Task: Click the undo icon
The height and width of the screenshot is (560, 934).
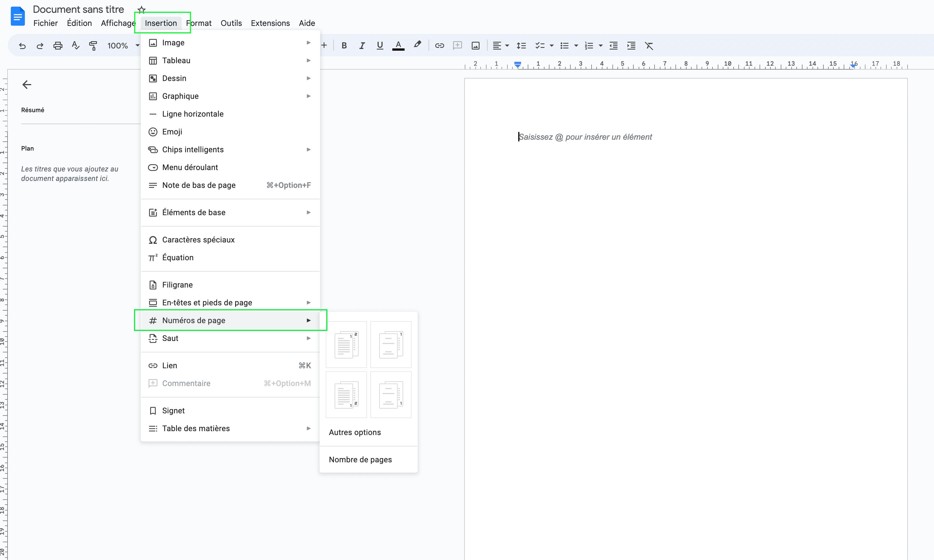Action: tap(22, 45)
